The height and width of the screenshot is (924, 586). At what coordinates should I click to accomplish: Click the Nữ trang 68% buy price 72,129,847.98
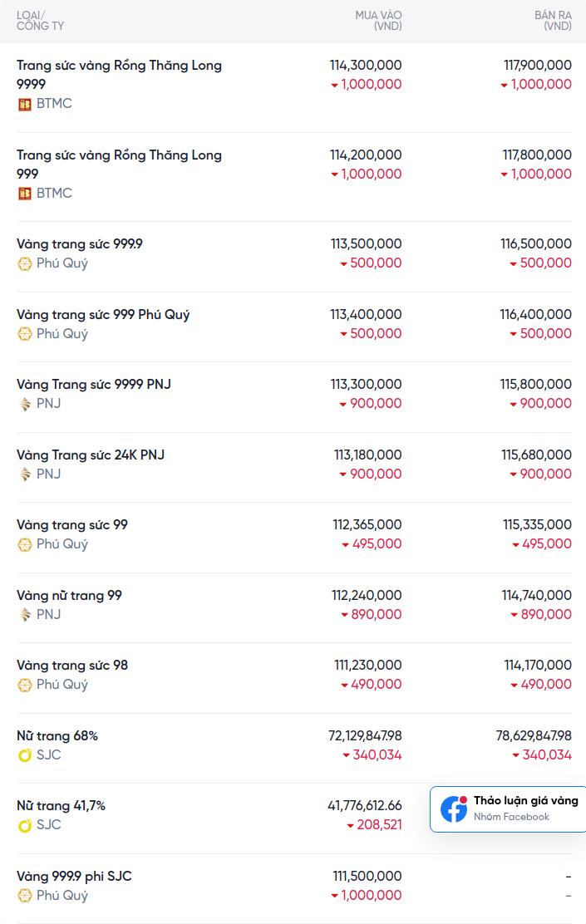point(365,736)
